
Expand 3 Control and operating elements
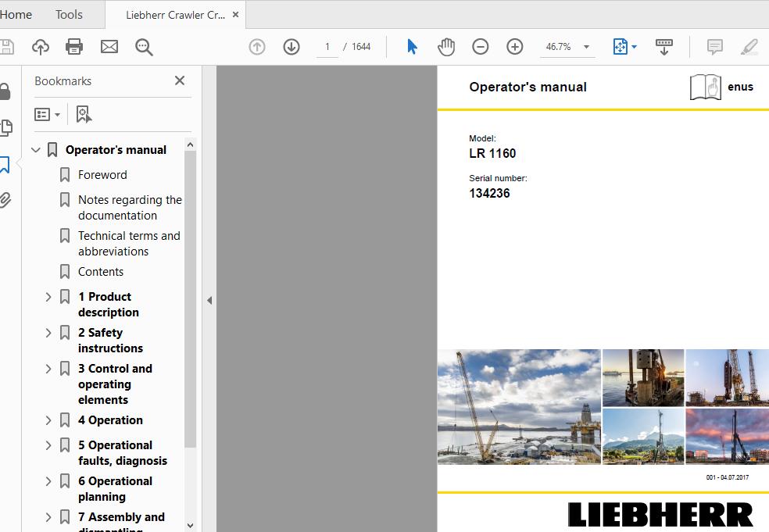48,368
